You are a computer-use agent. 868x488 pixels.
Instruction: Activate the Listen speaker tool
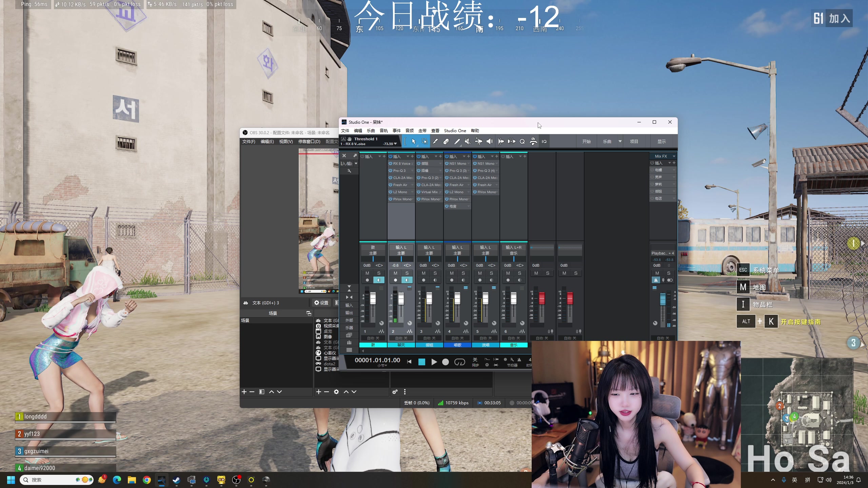point(489,142)
